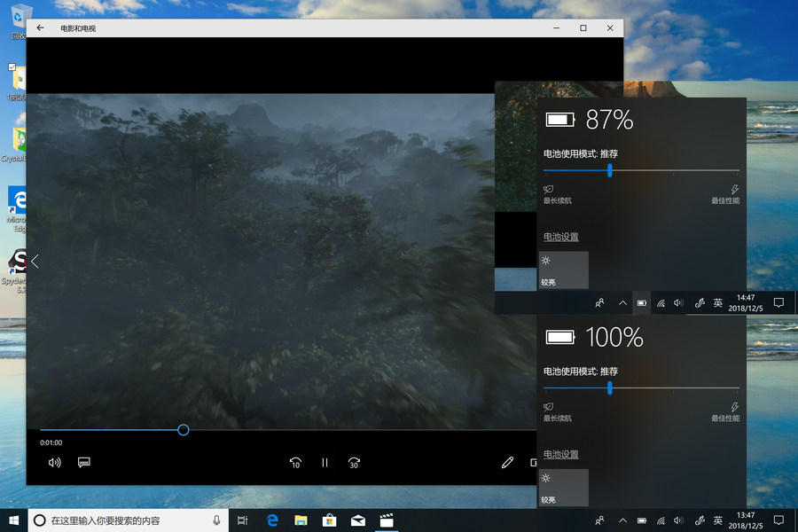Toggle the 较亮 brightness tile under 87%
The image size is (798, 532).
[x=564, y=270]
